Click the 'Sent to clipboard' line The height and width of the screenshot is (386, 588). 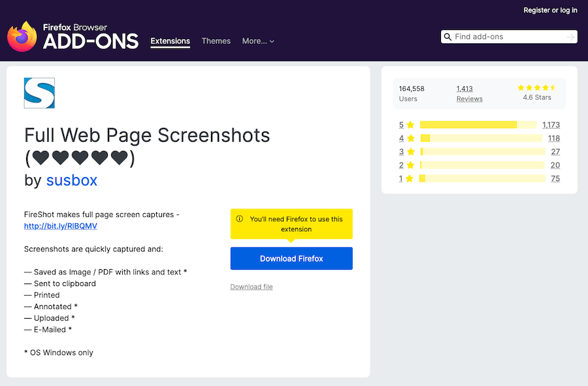pos(60,283)
